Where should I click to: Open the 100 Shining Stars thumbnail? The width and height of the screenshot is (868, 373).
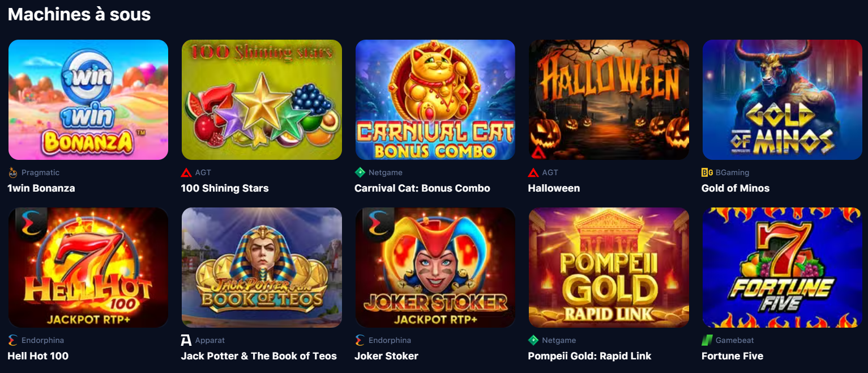tap(262, 100)
